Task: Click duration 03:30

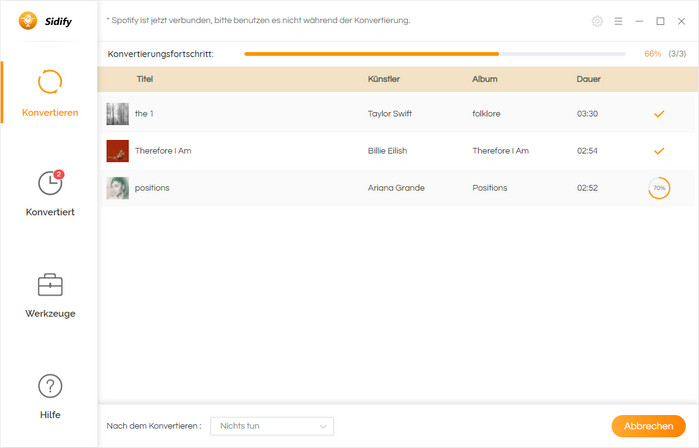Action: [587, 114]
